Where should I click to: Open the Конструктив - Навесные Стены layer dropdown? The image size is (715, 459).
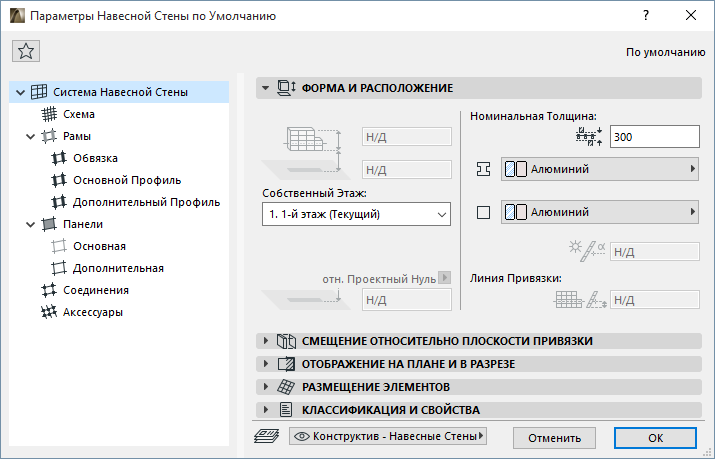click(x=388, y=436)
